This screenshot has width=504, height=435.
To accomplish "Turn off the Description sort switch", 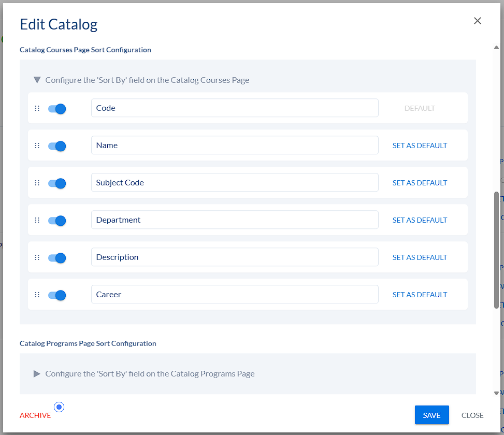I will click(x=57, y=258).
